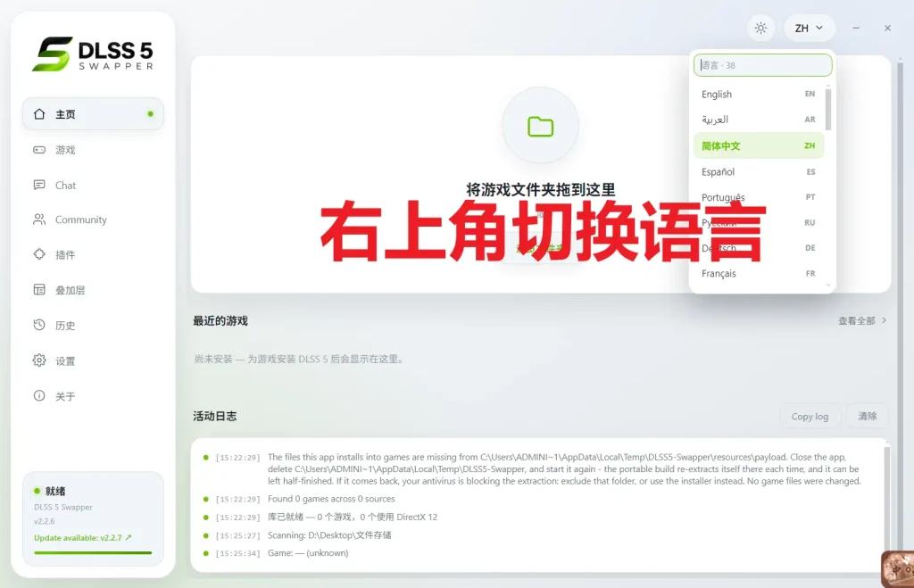The height and width of the screenshot is (588, 914).
Task: Click the 'Found 0 games across 0 sources' entry
Action: point(331,499)
